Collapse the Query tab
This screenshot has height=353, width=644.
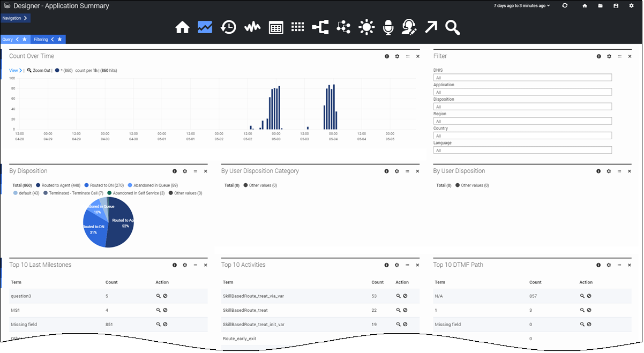point(17,39)
